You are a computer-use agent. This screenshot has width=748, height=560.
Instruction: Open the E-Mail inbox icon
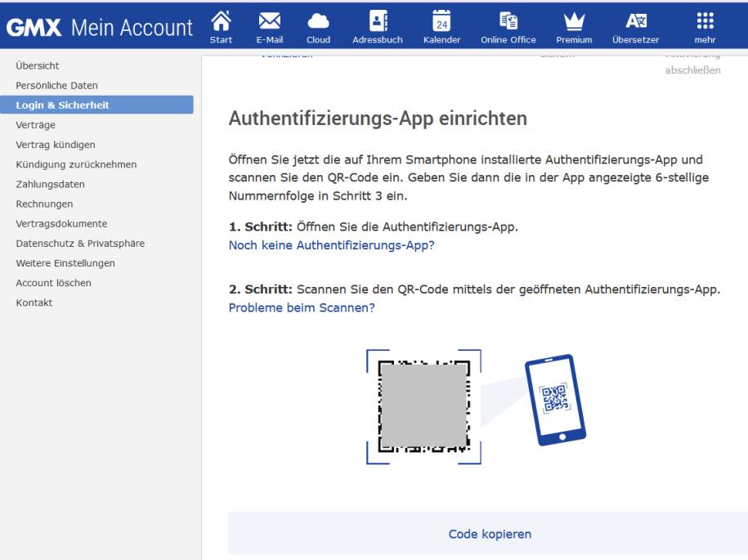[270, 25]
